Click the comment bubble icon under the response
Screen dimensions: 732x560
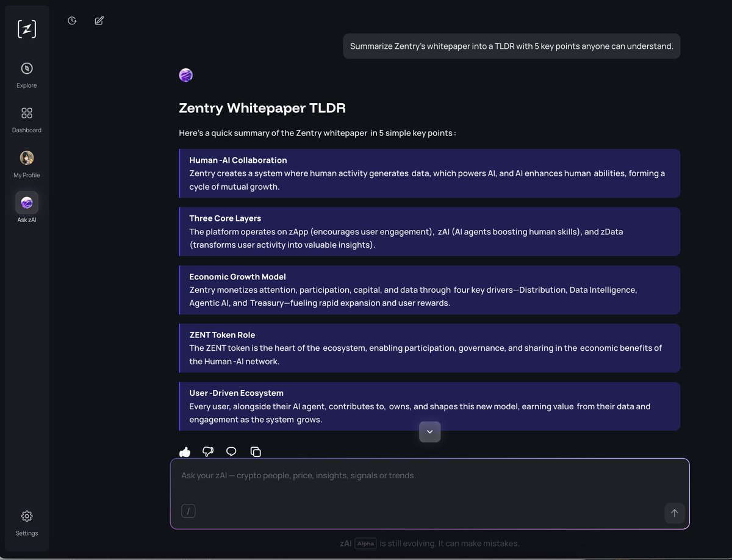click(x=231, y=452)
